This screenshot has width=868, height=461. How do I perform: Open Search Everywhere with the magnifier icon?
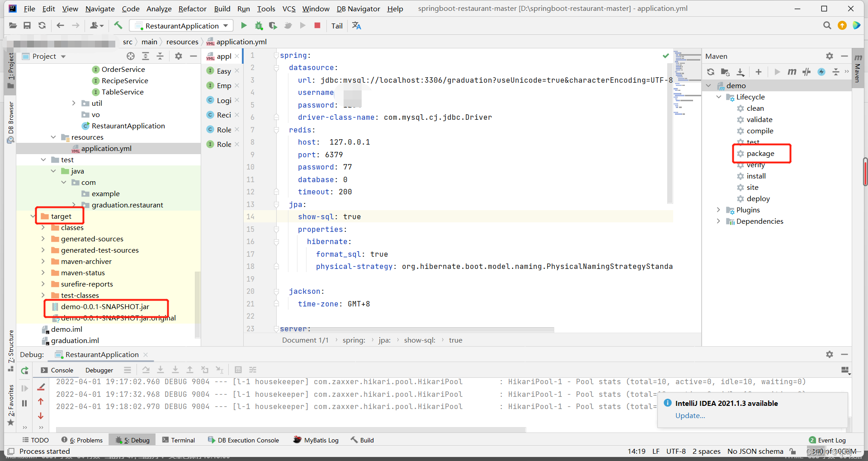point(827,26)
